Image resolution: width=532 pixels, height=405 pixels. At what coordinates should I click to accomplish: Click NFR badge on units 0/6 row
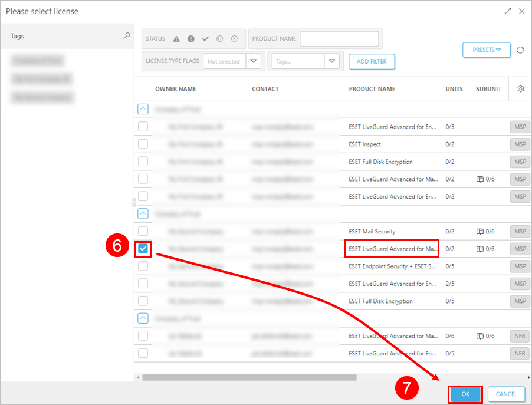pos(520,336)
